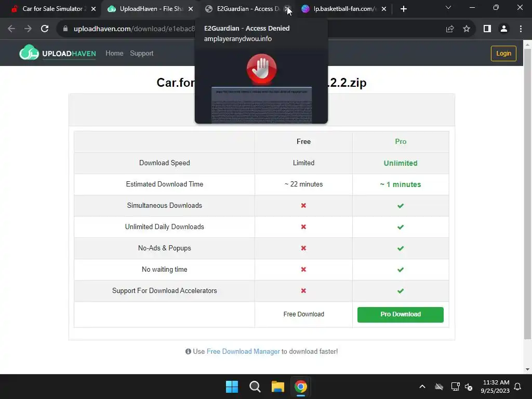Click the muted volume tray icon
This screenshot has height=399, width=532.
tap(469, 387)
